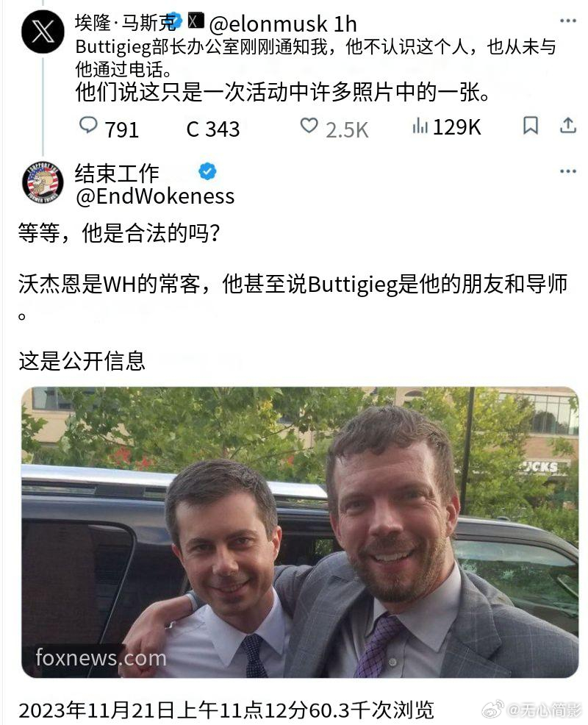This screenshot has width=588, height=725.
Task: Bookmark the elonmusk post
Action: (530, 125)
